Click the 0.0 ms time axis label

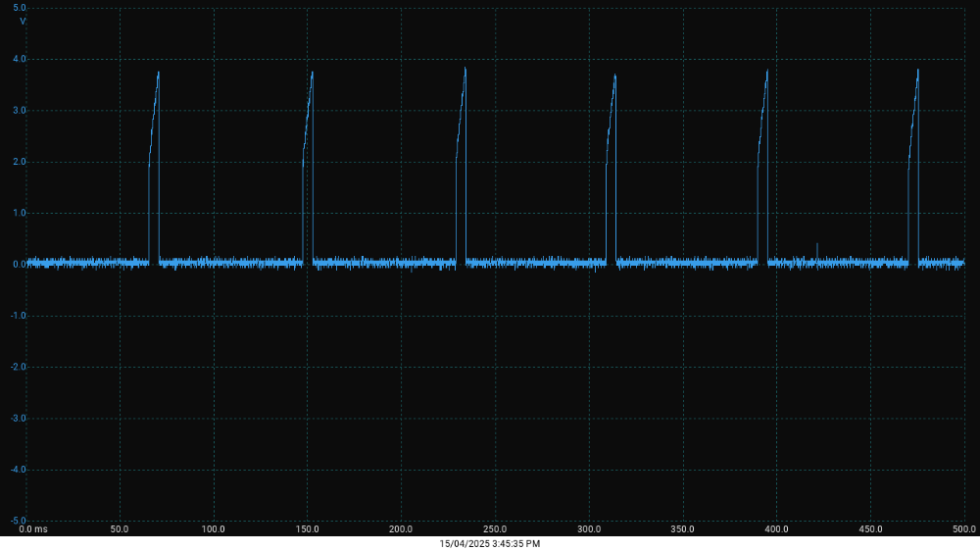[x=33, y=529]
